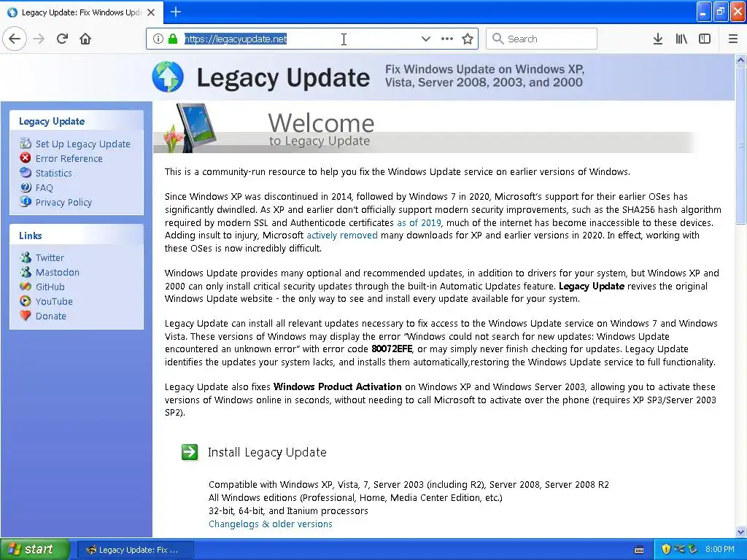Open the FAQ sidebar link
The image size is (747, 560).
pyautogui.click(x=44, y=187)
